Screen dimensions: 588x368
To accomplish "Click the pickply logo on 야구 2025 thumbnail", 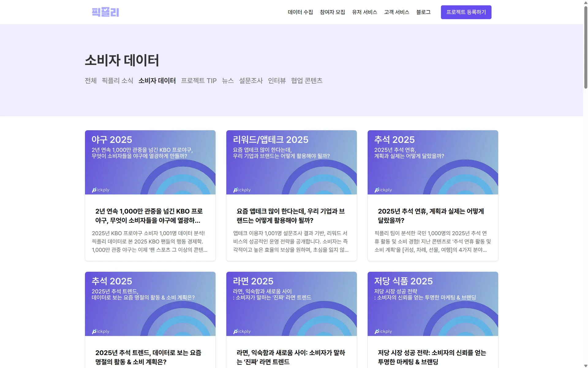I will (100, 190).
